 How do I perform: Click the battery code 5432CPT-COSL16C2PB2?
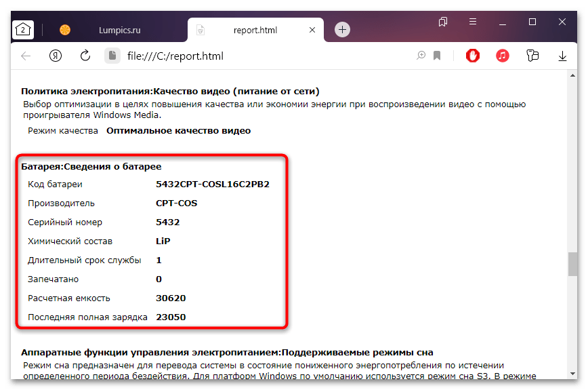(213, 184)
